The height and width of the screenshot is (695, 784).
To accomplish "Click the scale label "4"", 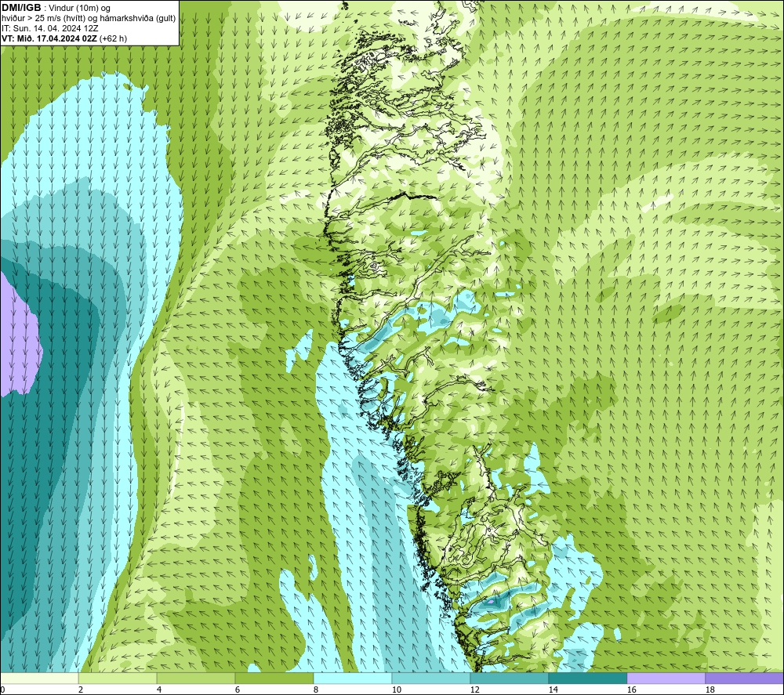I will (x=159, y=690).
